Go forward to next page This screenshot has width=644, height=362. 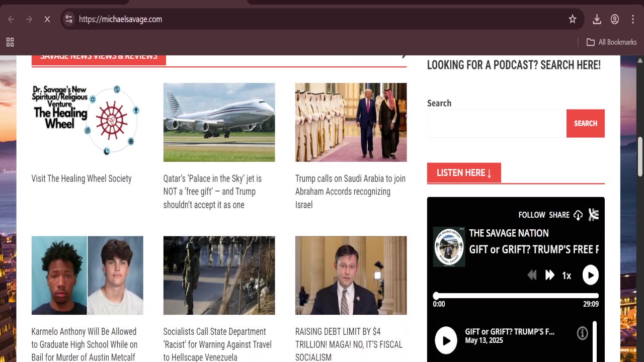29,19
